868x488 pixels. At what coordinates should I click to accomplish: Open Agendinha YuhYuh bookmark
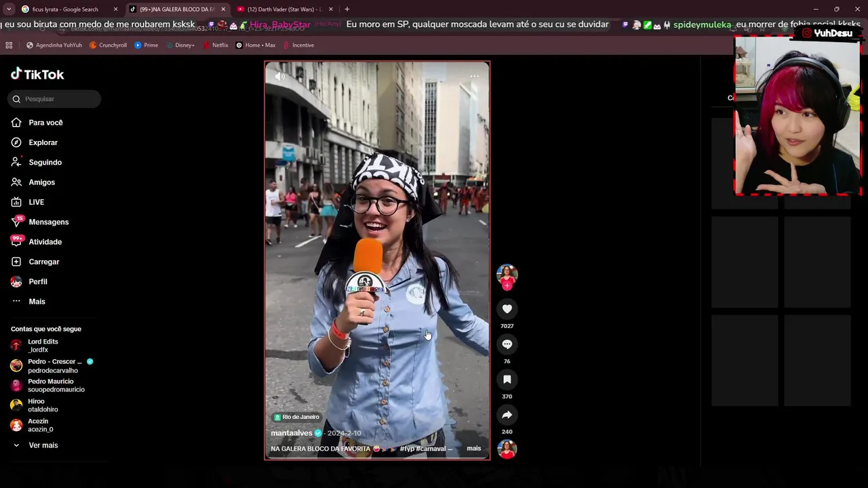click(54, 45)
